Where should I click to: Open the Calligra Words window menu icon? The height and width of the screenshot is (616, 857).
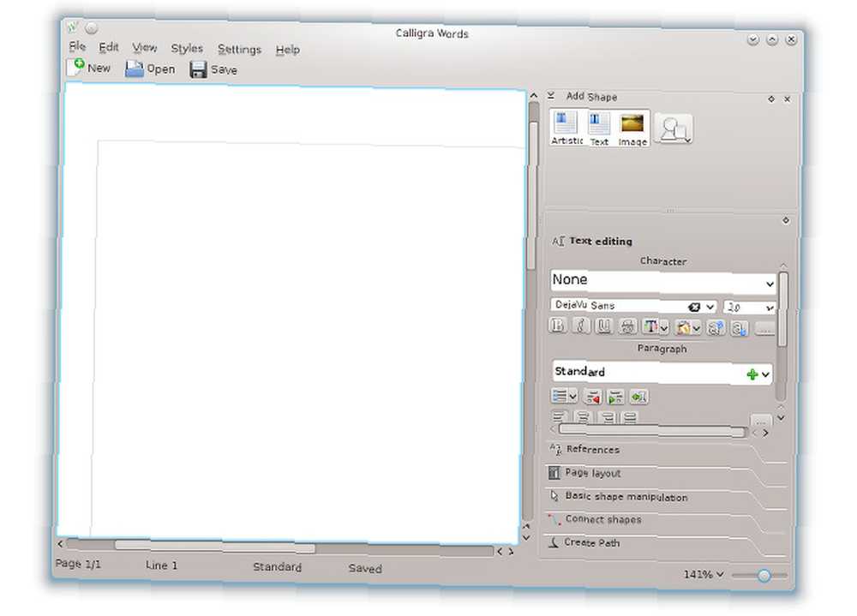coord(72,27)
